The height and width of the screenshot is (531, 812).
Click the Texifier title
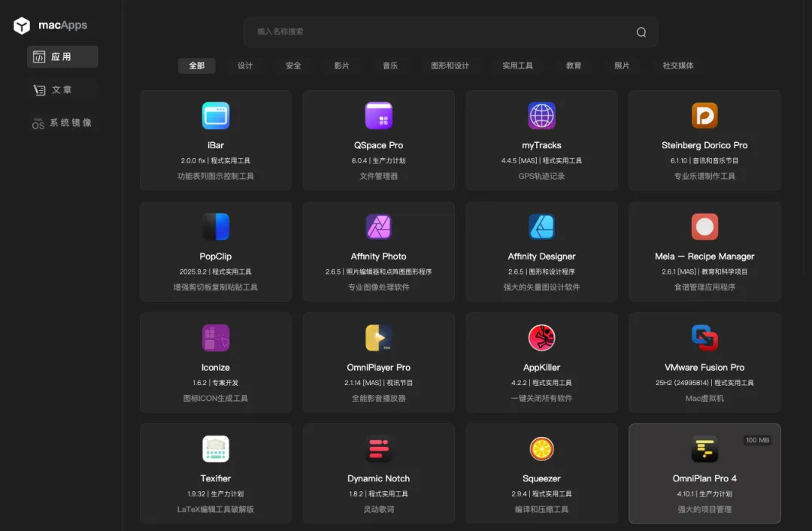pos(216,478)
